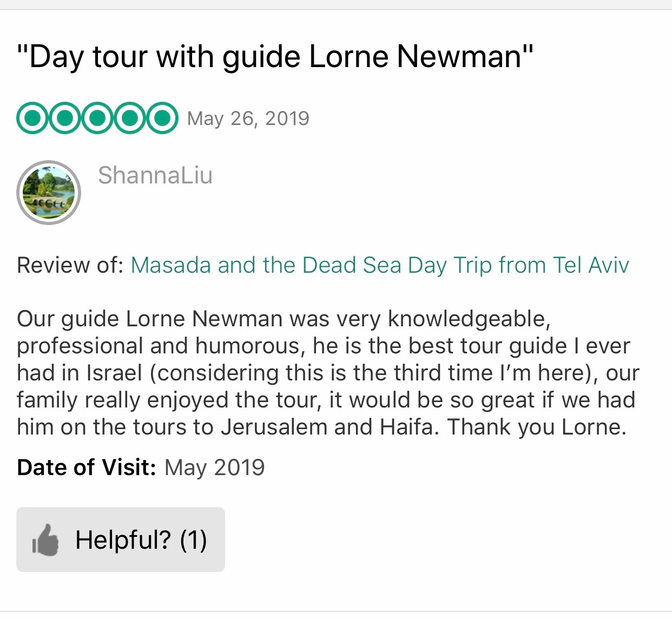This screenshot has height=618, width=672.
Task: Open the ShannaLiu username profile
Action: pyautogui.click(x=155, y=175)
